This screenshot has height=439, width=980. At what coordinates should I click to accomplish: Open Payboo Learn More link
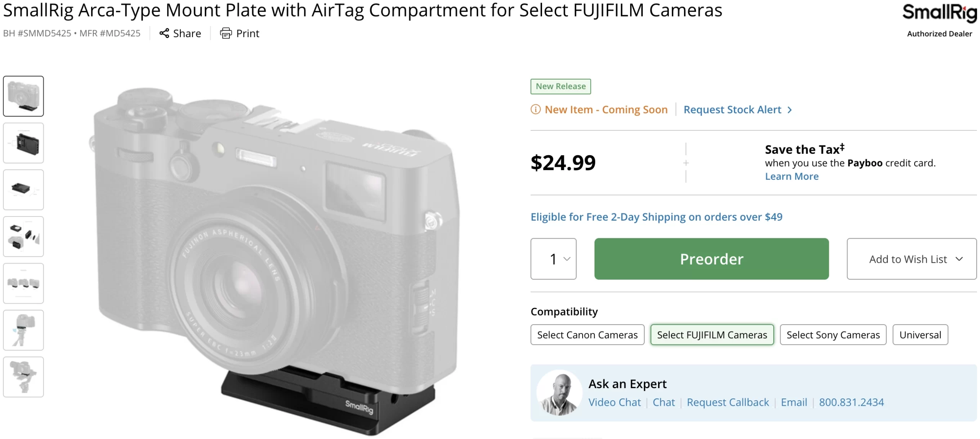click(x=792, y=176)
